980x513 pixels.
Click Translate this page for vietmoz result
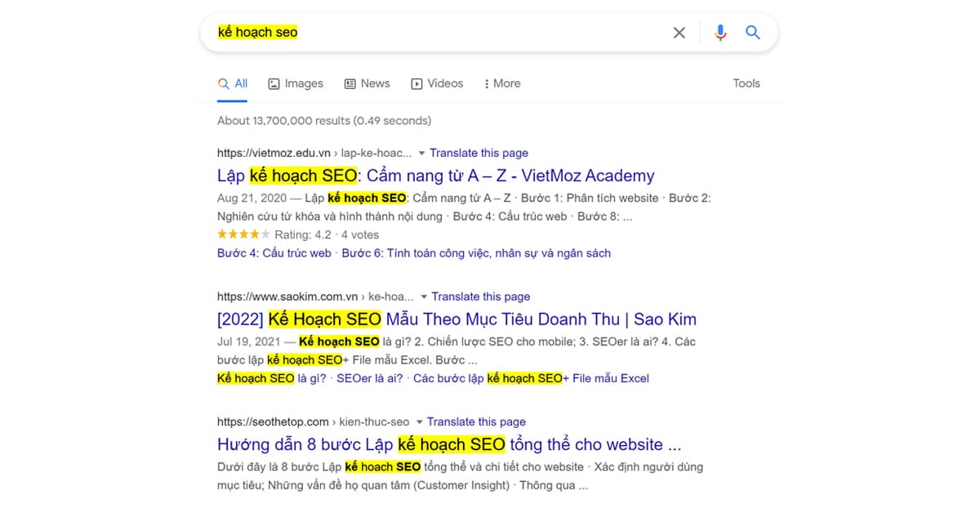pyautogui.click(x=479, y=153)
